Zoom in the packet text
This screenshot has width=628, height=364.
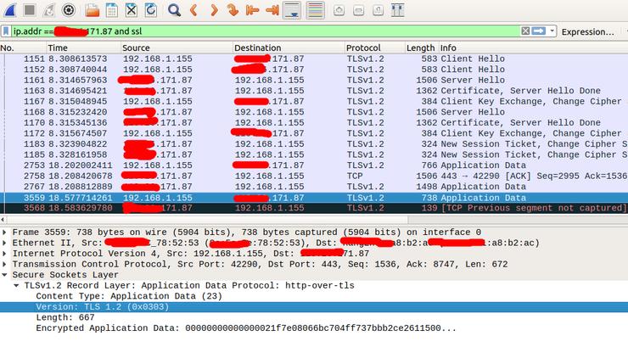click(x=339, y=11)
